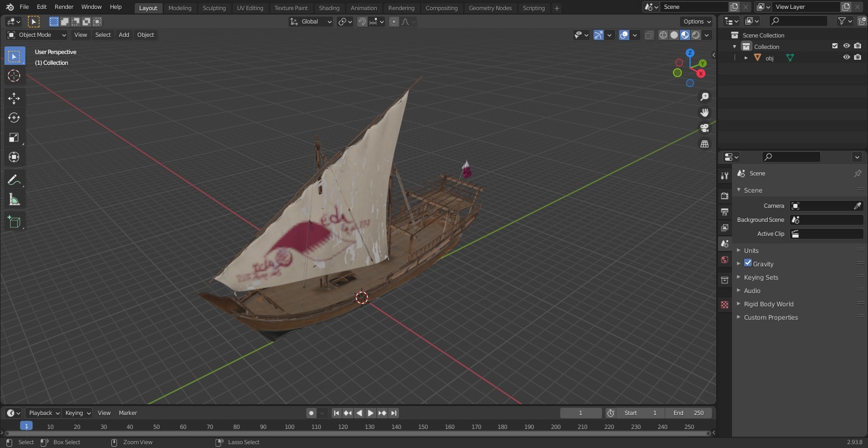Click the pan view hand icon
868x448 pixels.
click(x=704, y=112)
